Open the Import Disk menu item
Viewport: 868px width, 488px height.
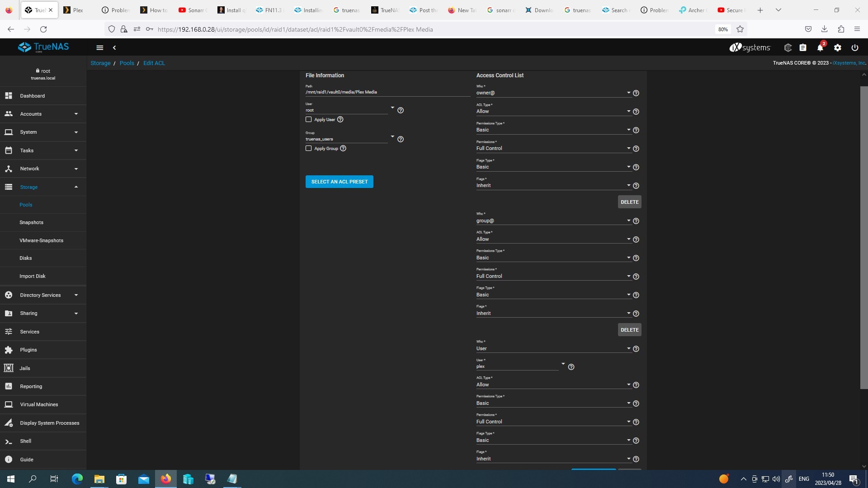pyautogui.click(x=43, y=276)
